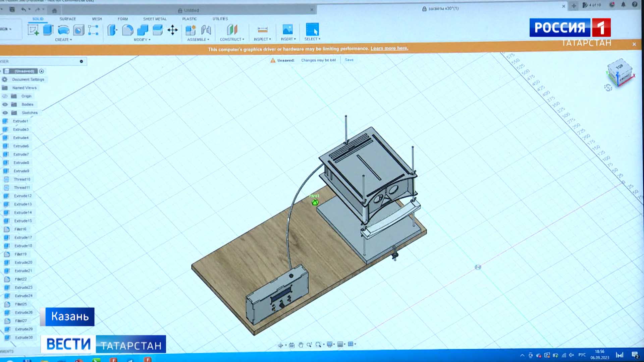Click the Offset Plane construct icon
This screenshot has width=644, height=362.
point(232,30)
